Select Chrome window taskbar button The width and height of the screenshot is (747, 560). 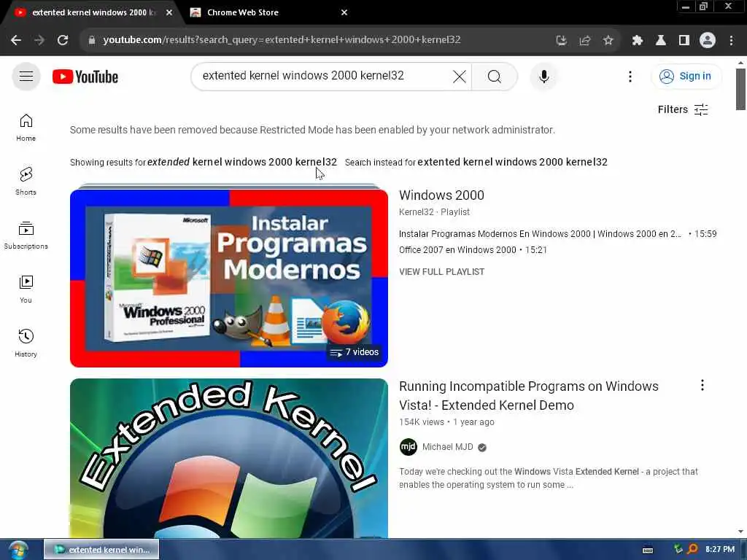coord(101,550)
